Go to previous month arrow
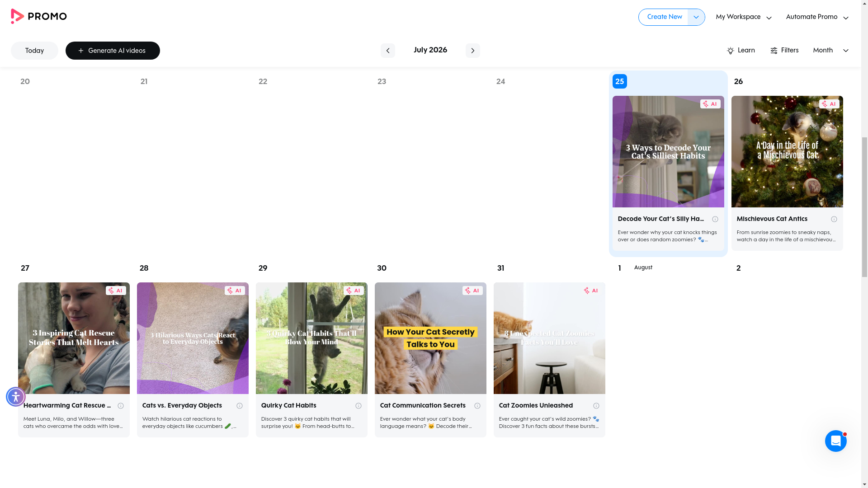Viewport: 868px width, 488px height. tap(387, 51)
